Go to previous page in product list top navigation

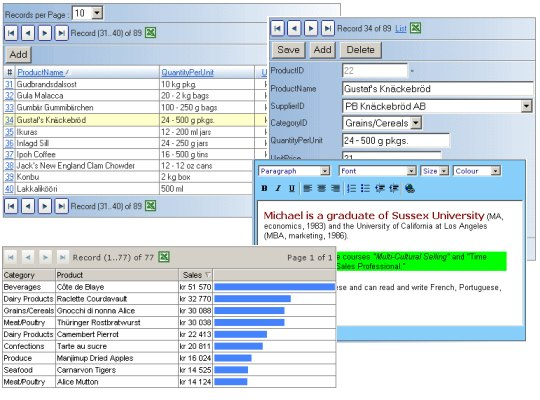[x=28, y=33]
